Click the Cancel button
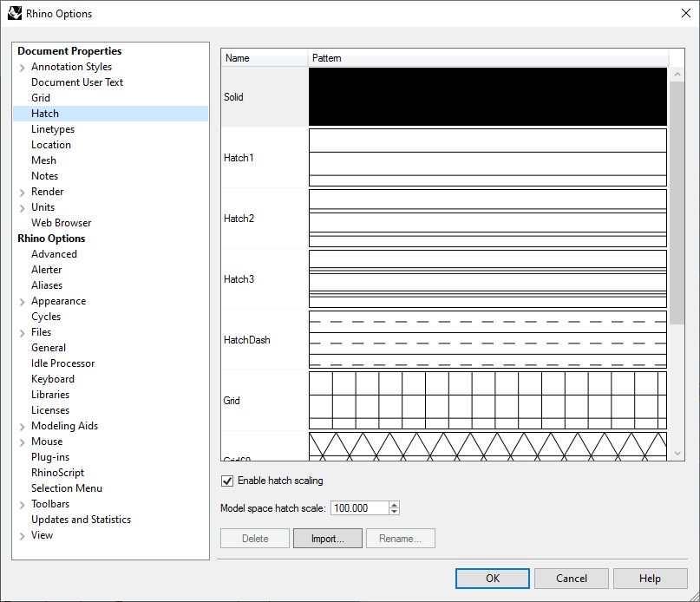 point(571,579)
